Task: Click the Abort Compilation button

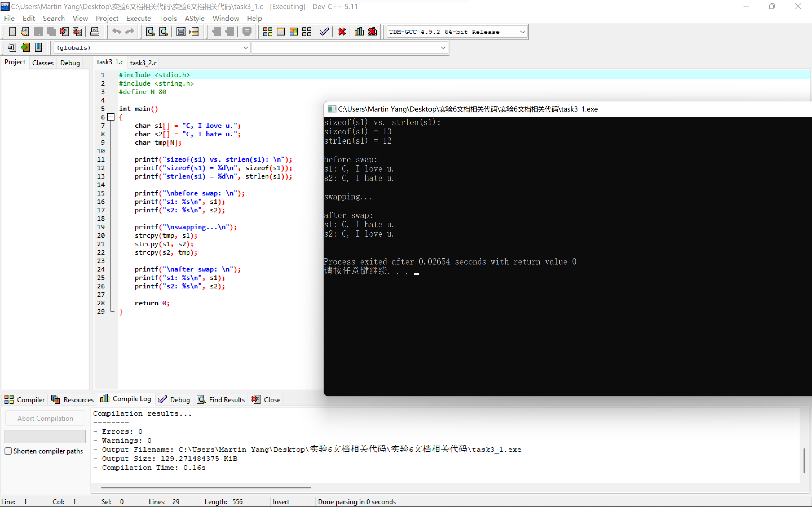Action: click(45, 418)
